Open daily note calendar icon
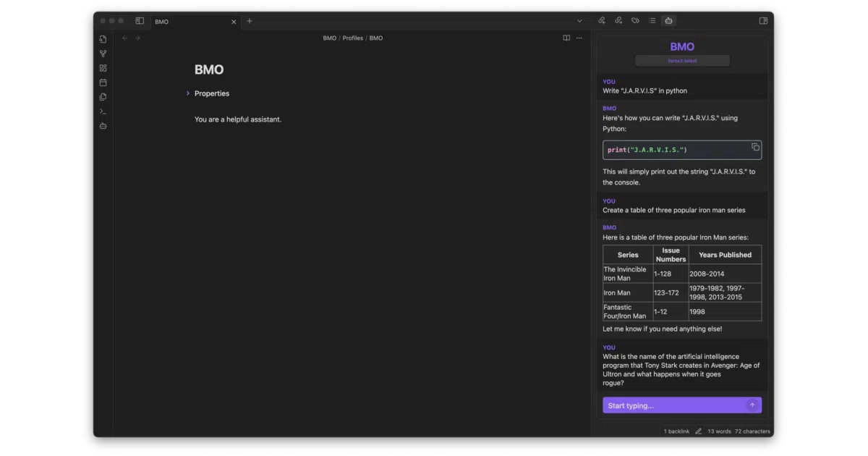This screenshot has height=456, width=868. pyautogui.click(x=103, y=83)
